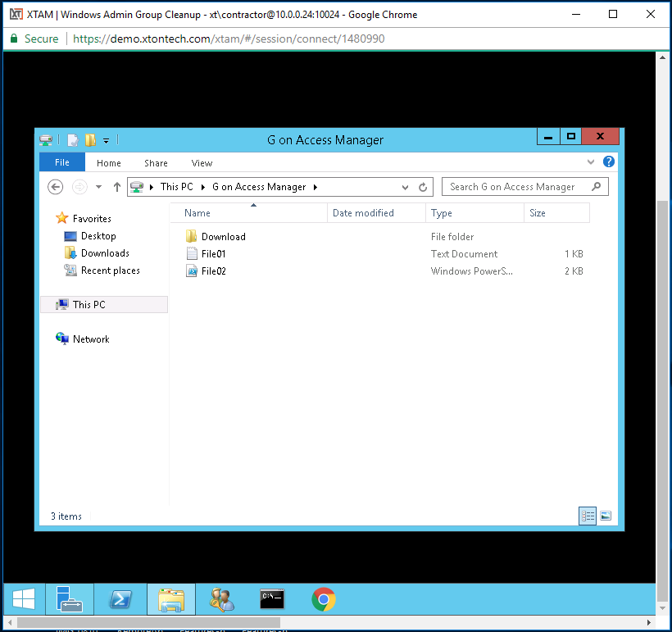Refresh the G on Access Manager folder
Screen dimensions: 672x632
click(x=423, y=187)
